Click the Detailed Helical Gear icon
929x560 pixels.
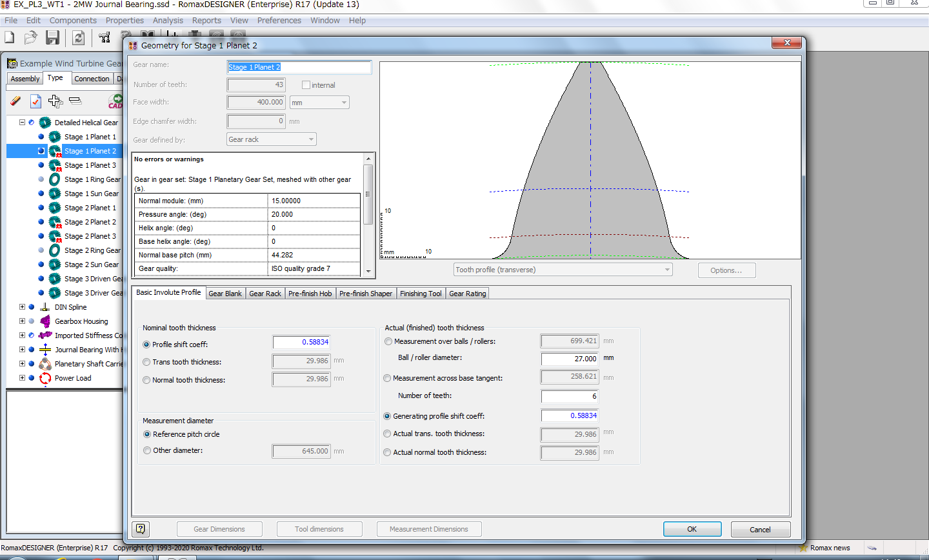tap(45, 123)
